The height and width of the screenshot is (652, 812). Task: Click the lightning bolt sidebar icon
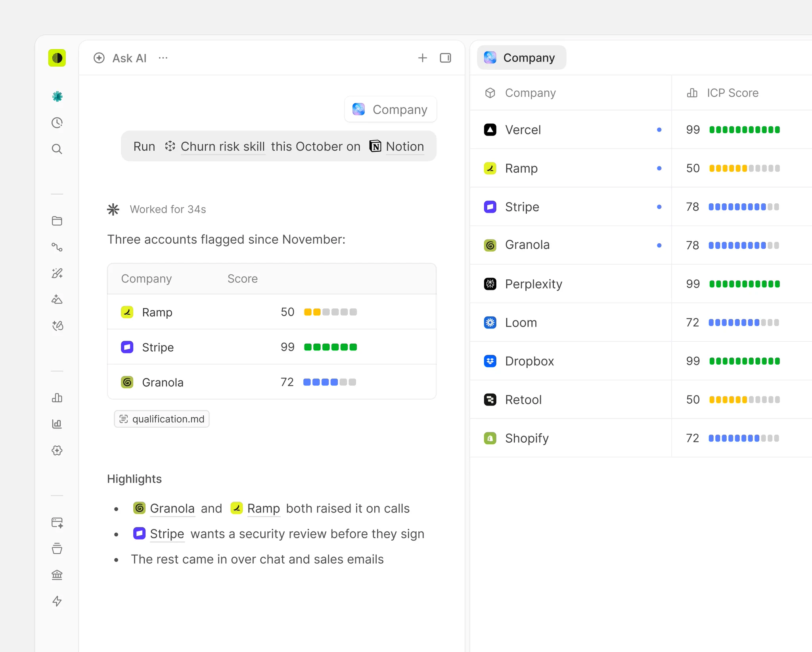57,601
